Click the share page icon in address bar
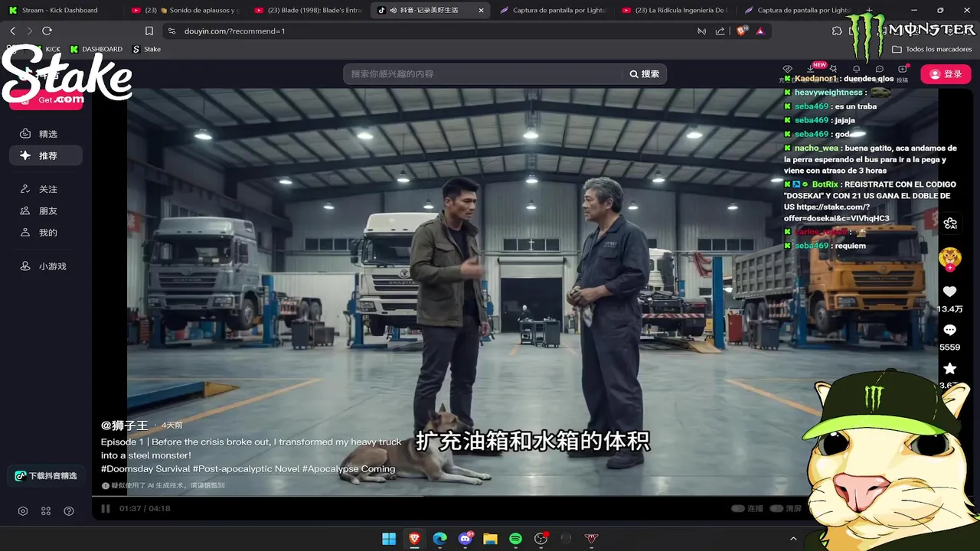The image size is (980, 551). pyautogui.click(x=720, y=31)
